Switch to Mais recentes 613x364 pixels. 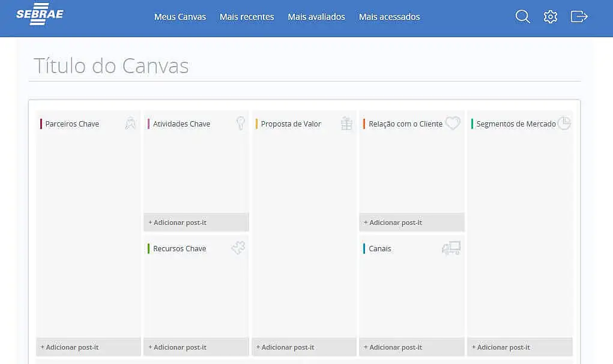click(x=246, y=17)
